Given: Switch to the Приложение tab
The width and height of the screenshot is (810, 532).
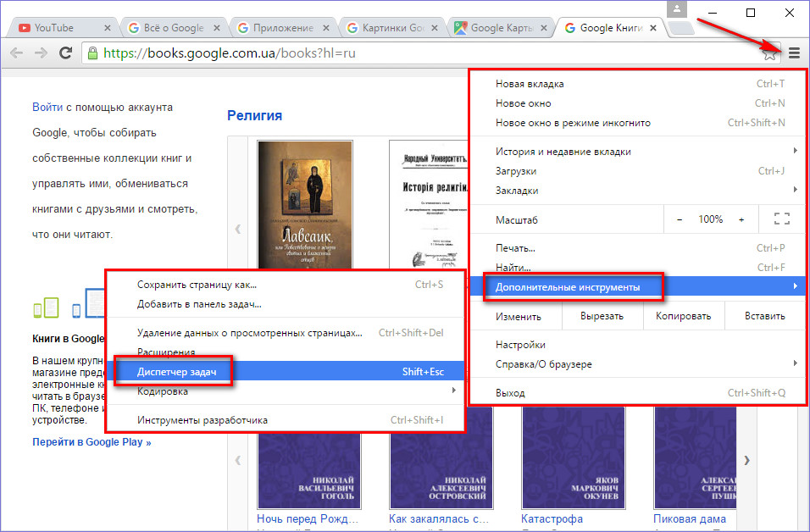Looking at the screenshot, I should click(x=283, y=28).
